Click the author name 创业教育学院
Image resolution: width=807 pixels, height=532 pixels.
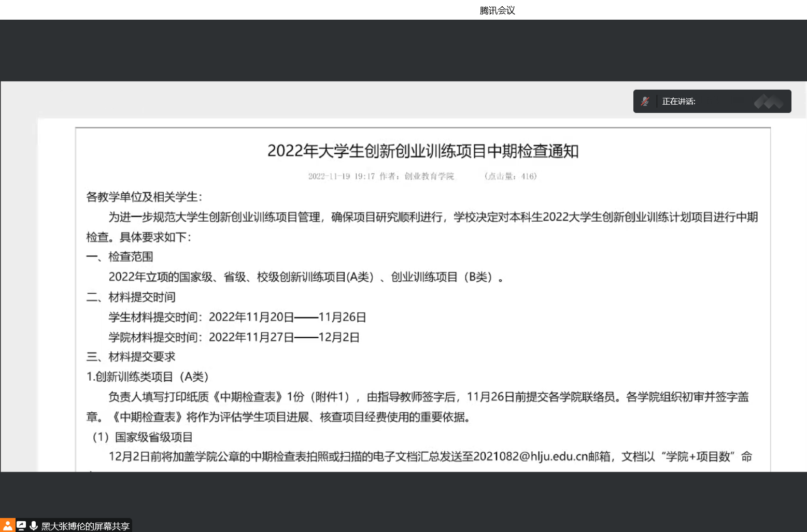pyautogui.click(x=429, y=176)
